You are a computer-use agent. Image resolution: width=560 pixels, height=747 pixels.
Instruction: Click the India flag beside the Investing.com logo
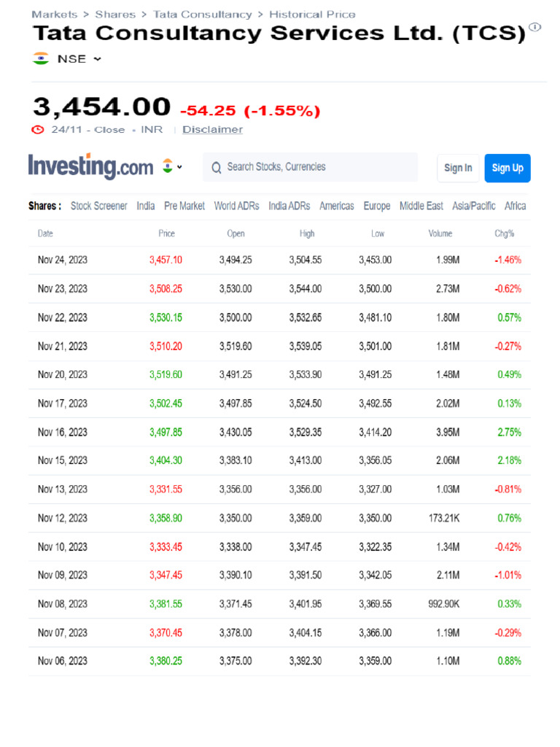coord(167,166)
